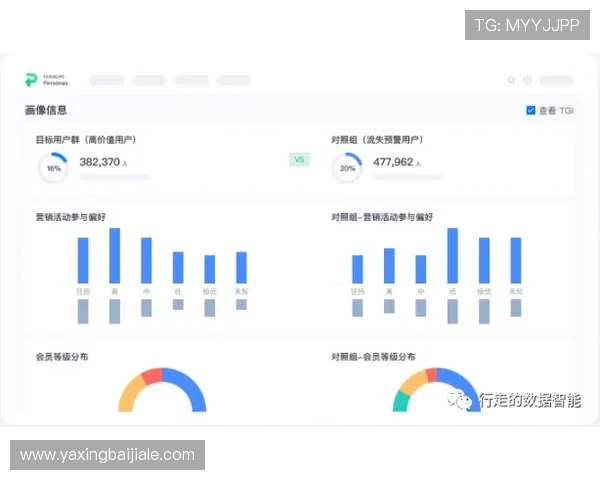This screenshot has height=480, width=600.
Task: Click the 画像信息 heading
Action: pyautogui.click(x=46, y=110)
